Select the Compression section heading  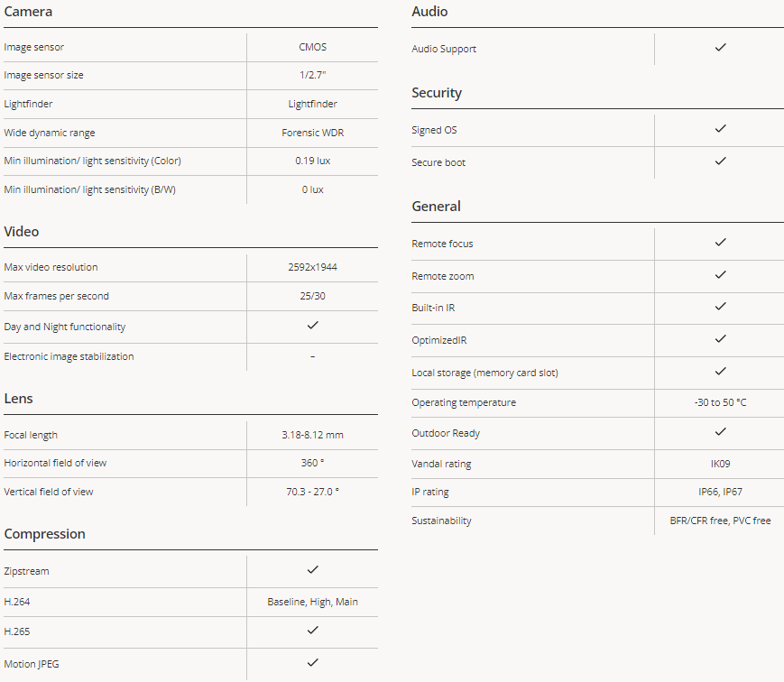point(44,534)
